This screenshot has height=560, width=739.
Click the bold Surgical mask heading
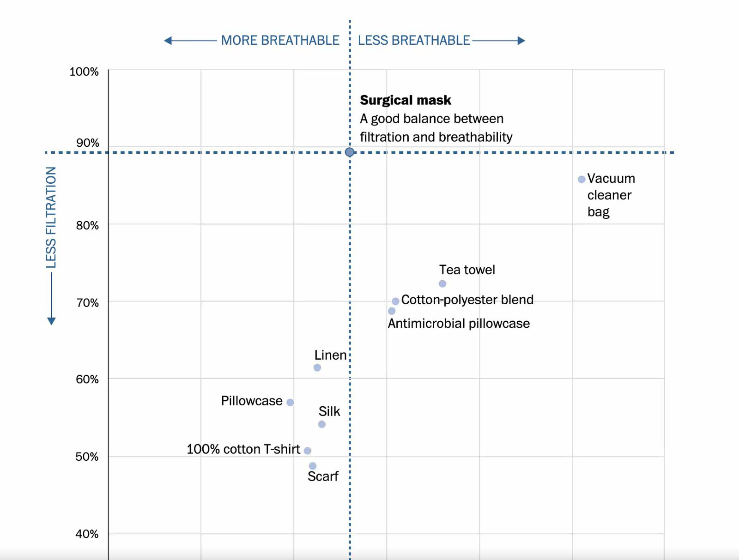point(405,100)
